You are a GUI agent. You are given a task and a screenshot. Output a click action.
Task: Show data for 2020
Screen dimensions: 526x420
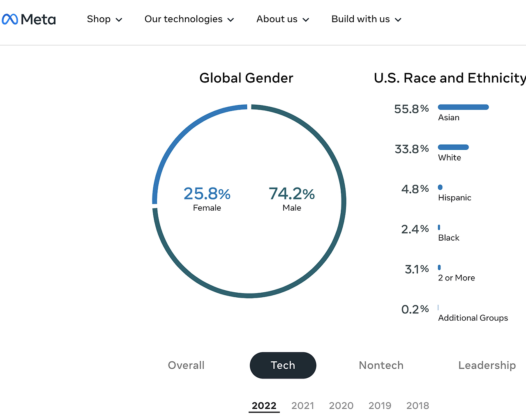click(x=341, y=406)
